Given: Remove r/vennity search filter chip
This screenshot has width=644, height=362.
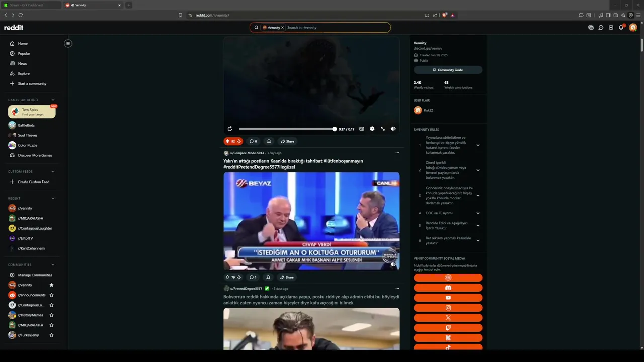Looking at the screenshot, I should (282, 28).
